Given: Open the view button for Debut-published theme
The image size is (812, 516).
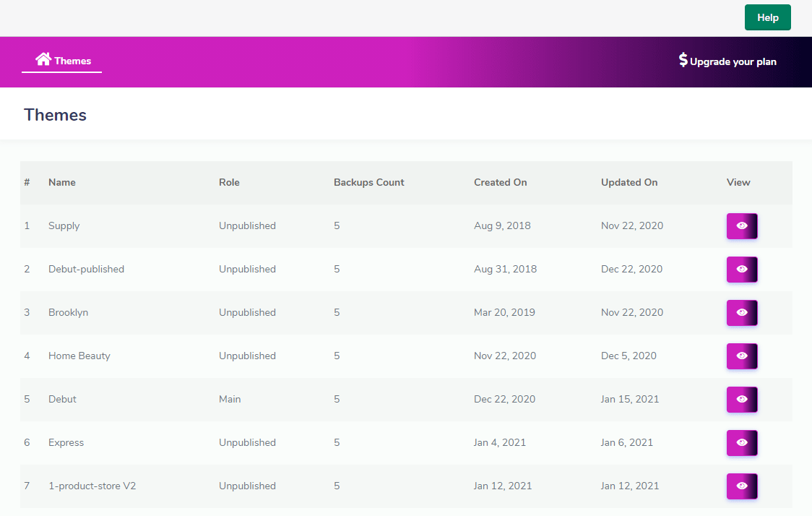Looking at the screenshot, I should click(742, 270).
